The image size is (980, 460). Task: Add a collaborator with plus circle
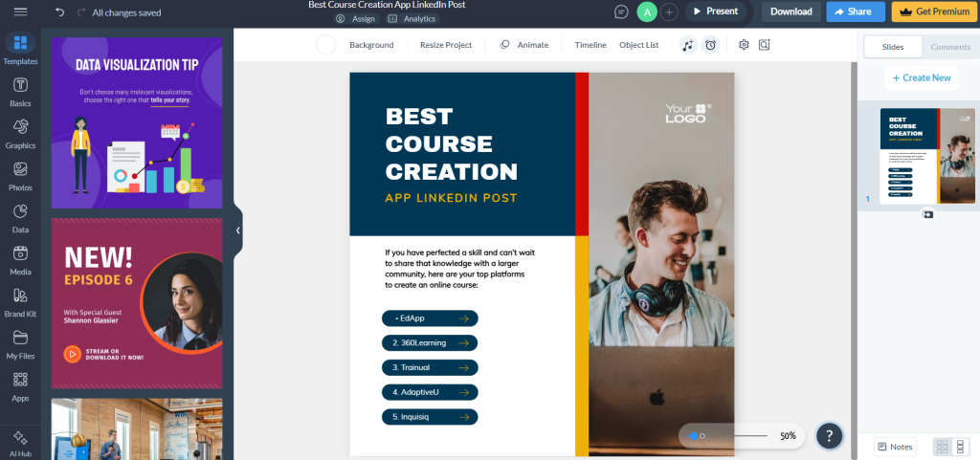click(668, 11)
